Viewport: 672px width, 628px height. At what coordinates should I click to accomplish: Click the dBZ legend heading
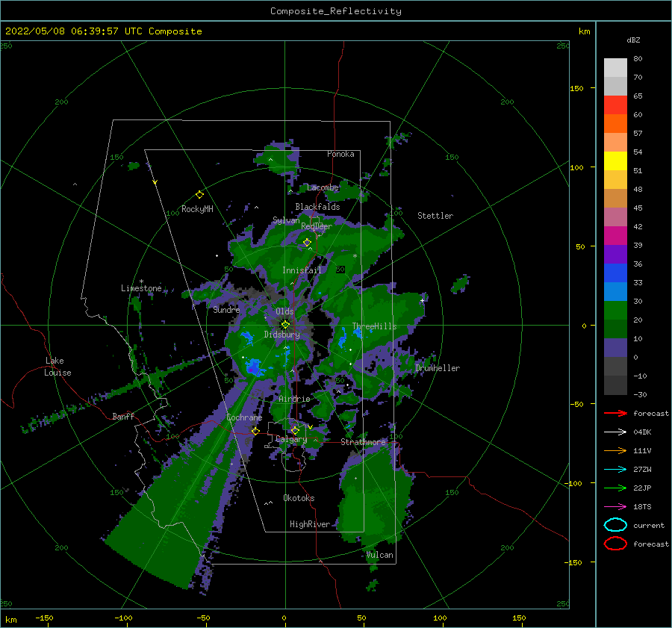633,40
